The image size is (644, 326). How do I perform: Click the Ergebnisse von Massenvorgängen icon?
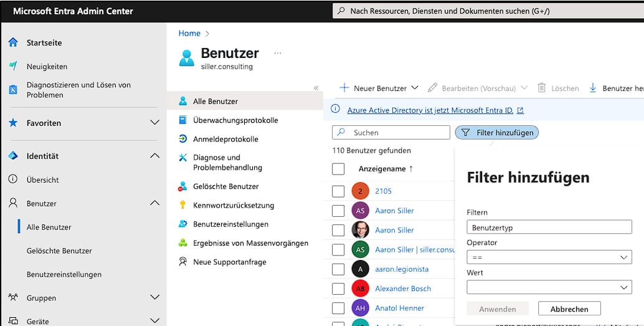pos(182,242)
